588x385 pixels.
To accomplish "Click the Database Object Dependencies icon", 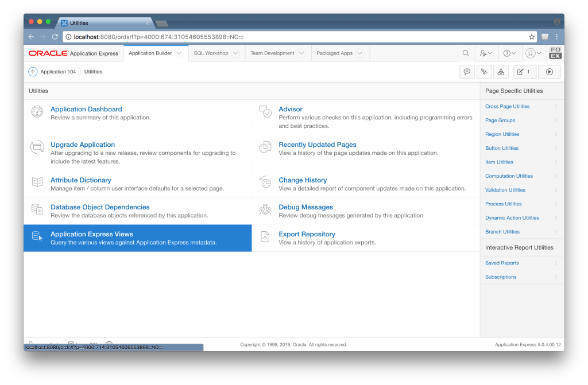I will click(x=37, y=209).
